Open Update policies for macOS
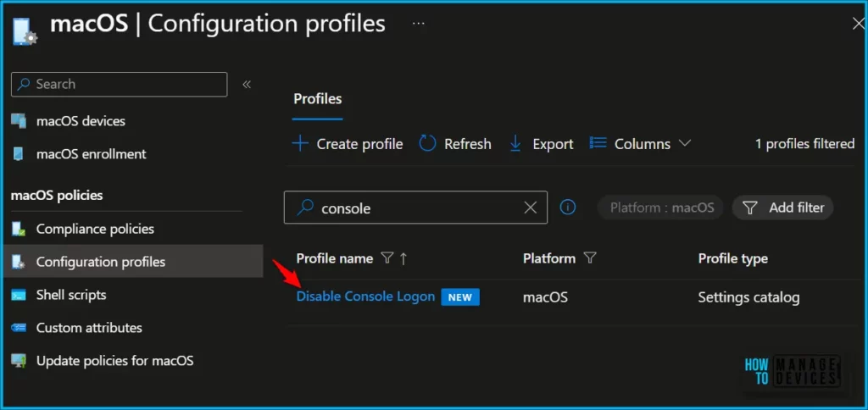This screenshot has width=868, height=410. 115,361
